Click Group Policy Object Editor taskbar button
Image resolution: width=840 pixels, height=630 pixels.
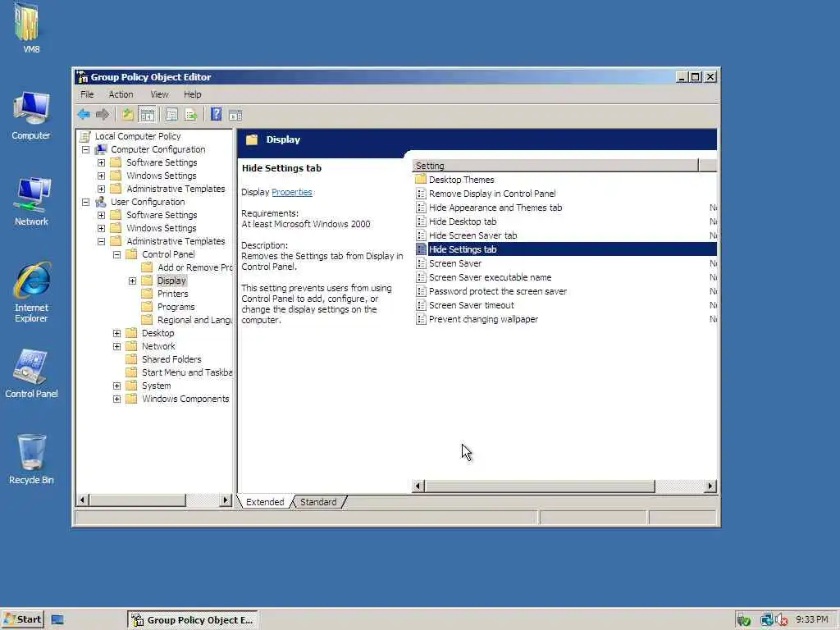coord(193,620)
